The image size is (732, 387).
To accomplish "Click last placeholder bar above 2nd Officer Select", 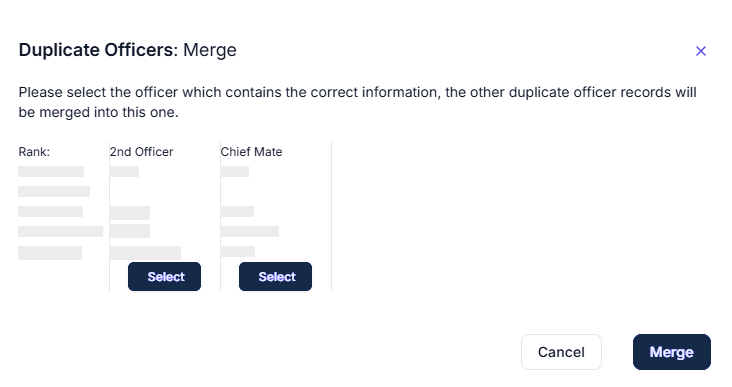I will pyautogui.click(x=145, y=253).
